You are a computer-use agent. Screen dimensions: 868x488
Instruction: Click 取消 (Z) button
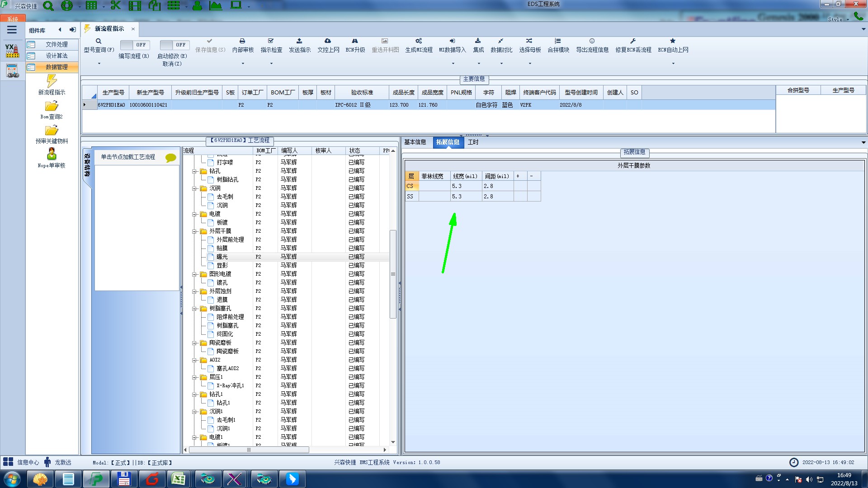tap(172, 64)
